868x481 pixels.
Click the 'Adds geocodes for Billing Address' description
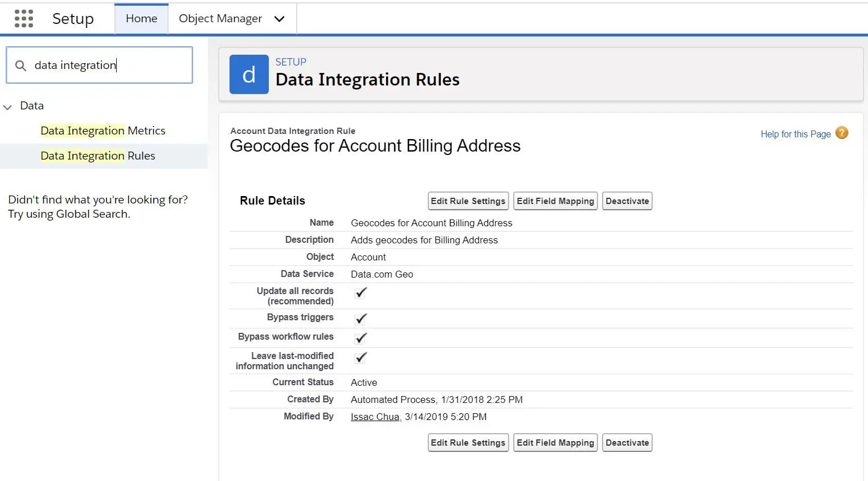tap(424, 240)
